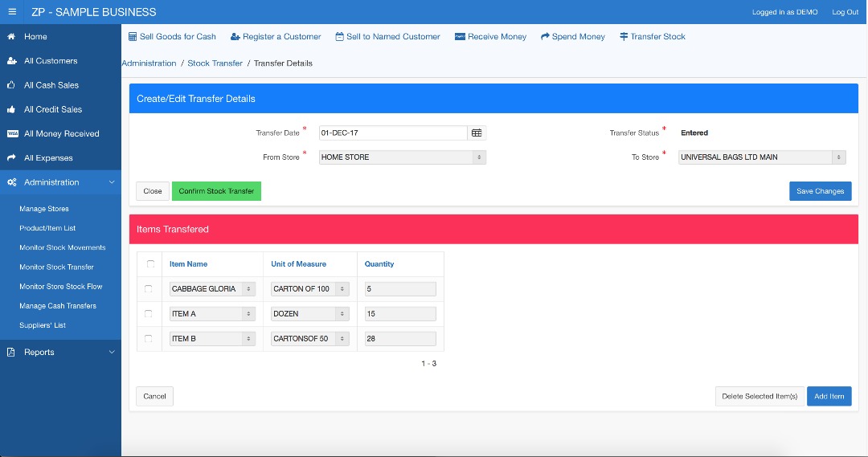Open Monitor Store Stock Flow in sidebar
Image resolution: width=868 pixels, height=457 pixels.
point(61,286)
